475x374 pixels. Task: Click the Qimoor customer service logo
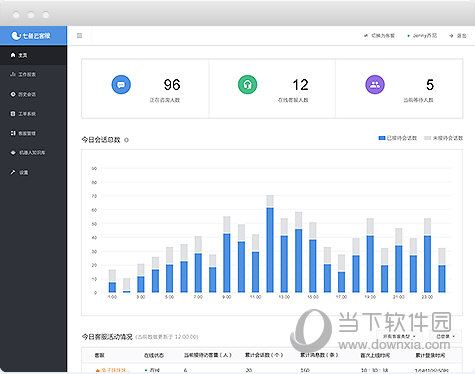[x=31, y=36]
